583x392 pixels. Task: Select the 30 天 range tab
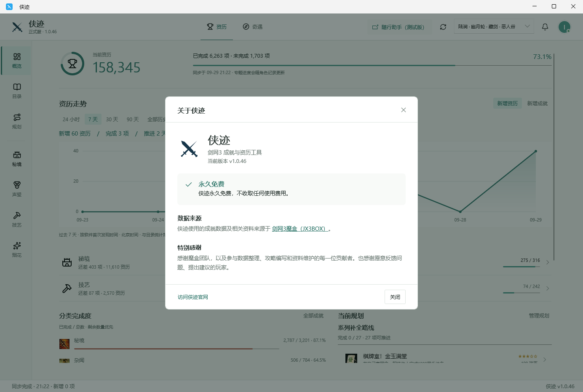(112, 120)
